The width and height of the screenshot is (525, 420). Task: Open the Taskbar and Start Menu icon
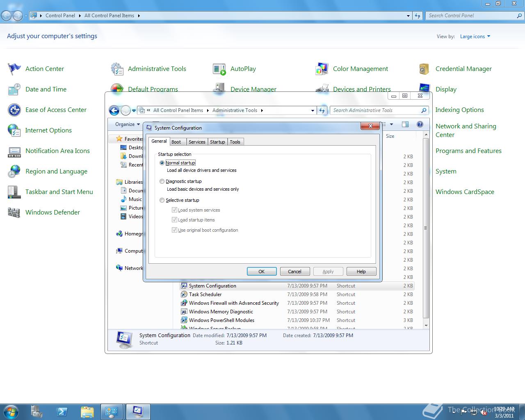14,192
